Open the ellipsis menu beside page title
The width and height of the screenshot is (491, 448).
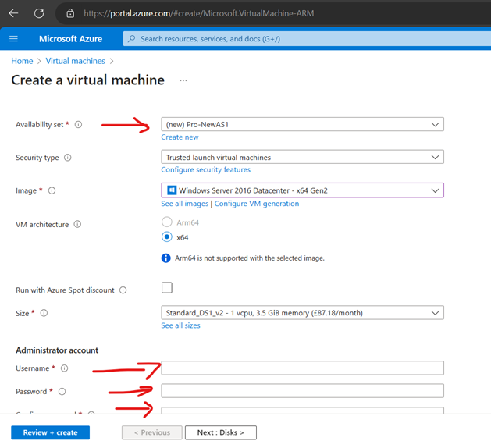coord(183,80)
